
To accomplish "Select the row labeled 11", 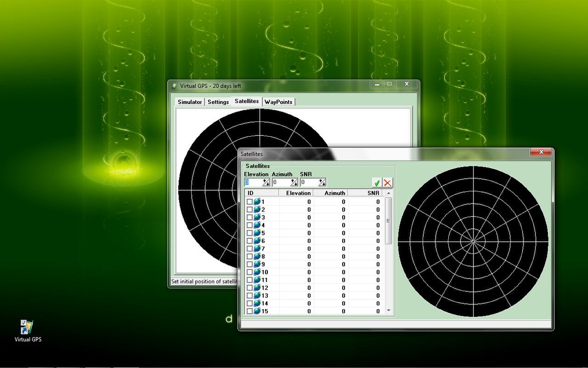I will [x=314, y=280].
